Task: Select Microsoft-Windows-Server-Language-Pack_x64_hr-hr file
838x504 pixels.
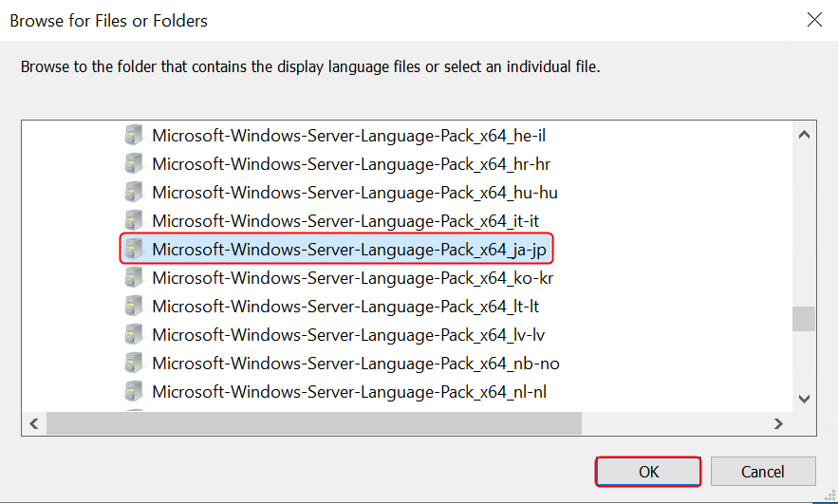Action: [351, 164]
